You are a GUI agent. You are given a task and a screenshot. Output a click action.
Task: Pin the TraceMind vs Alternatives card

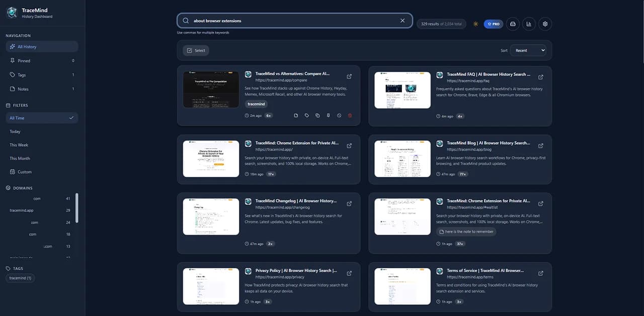point(328,116)
